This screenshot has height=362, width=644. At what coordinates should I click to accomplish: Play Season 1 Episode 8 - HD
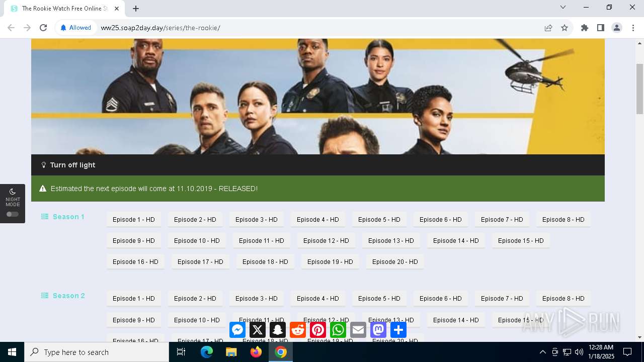563,220
